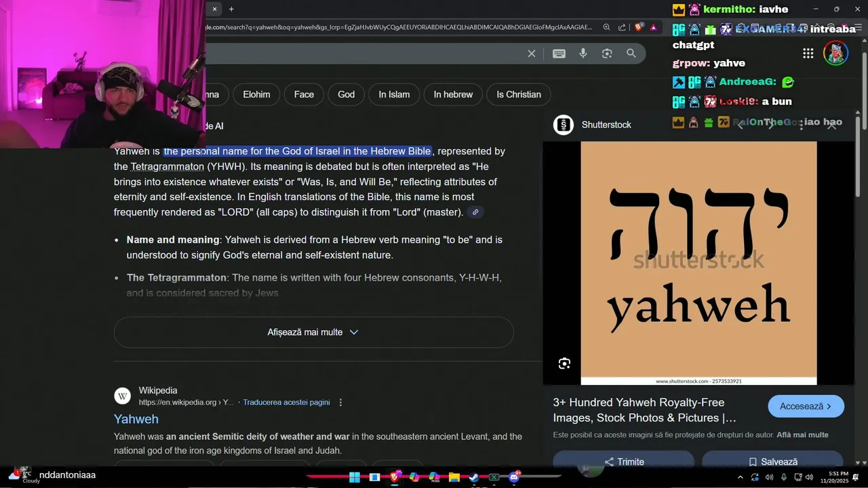Select the God filter chip

point(346,94)
